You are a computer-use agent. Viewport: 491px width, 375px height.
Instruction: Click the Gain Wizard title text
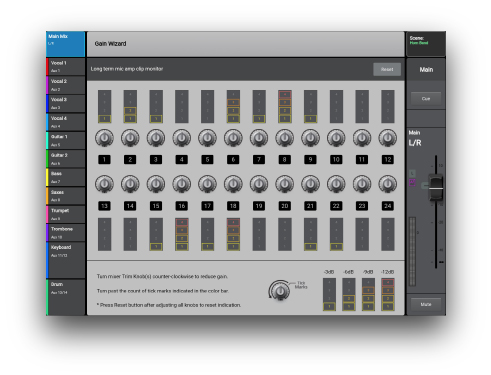[x=110, y=44]
